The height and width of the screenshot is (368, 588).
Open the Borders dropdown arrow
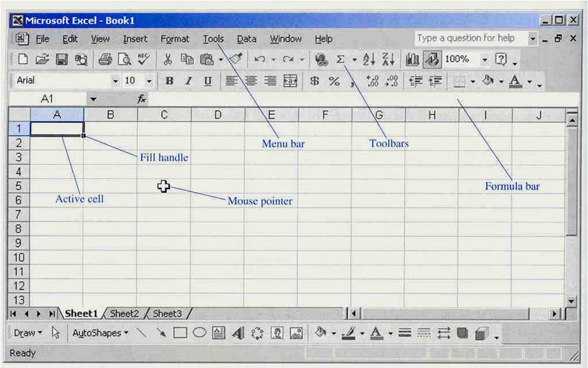pos(473,81)
